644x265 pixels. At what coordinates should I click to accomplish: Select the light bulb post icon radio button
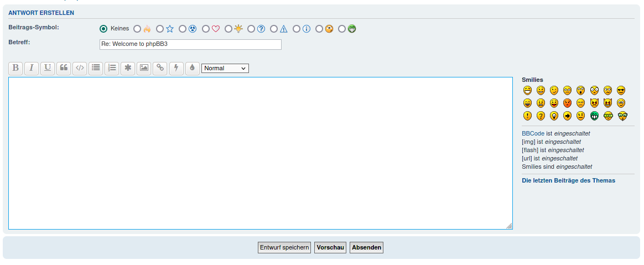[228, 29]
